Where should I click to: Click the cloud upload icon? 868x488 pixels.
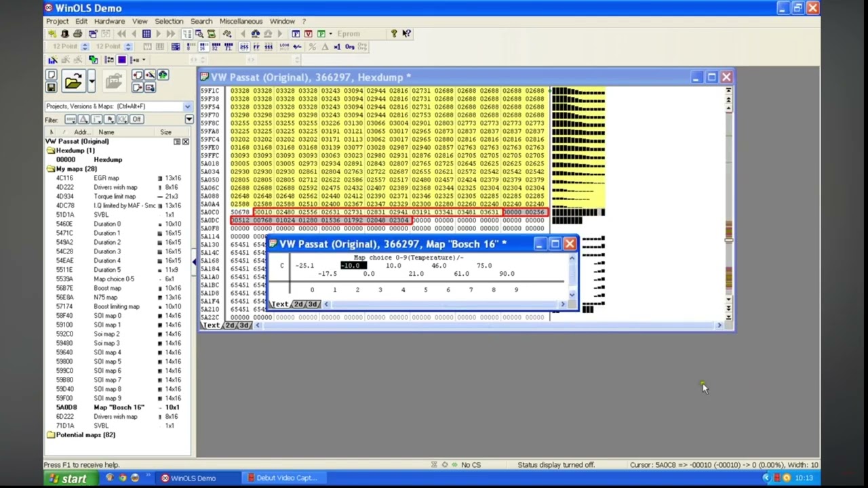pos(163,75)
